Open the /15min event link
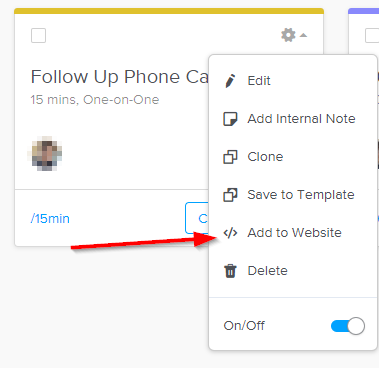This screenshot has width=379, height=368. 50,219
